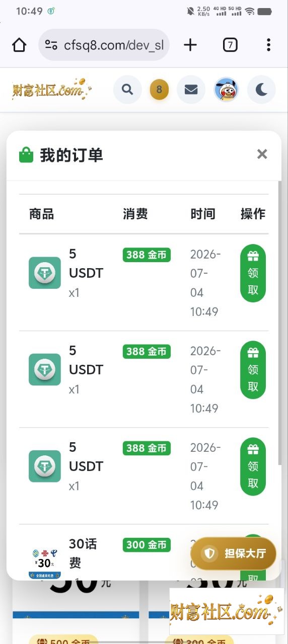The image size is (288, 644).
Task: Tap the browser home icon
Action: pyautogui.click(x=19, y=45)
